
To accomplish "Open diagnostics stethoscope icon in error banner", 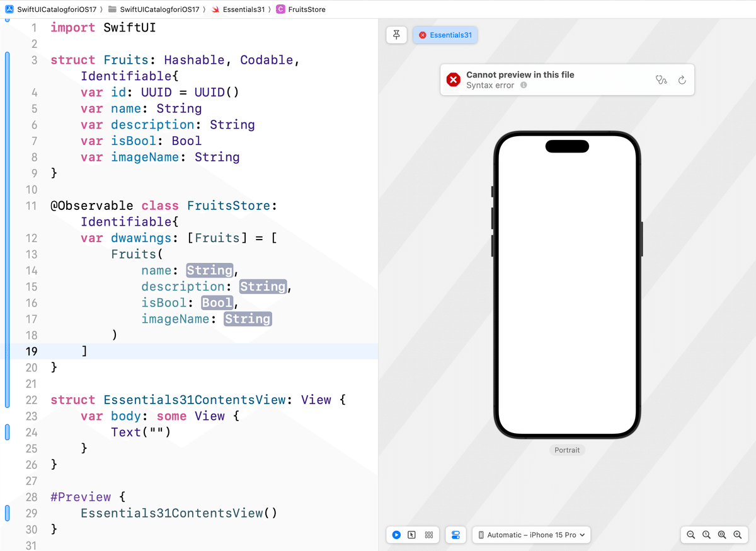I will point(661,80).
